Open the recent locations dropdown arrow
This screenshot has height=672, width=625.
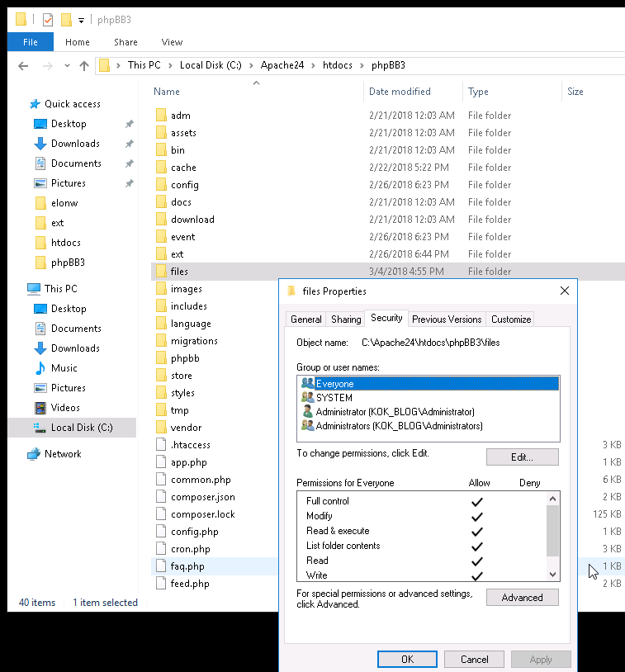(67, 66)
